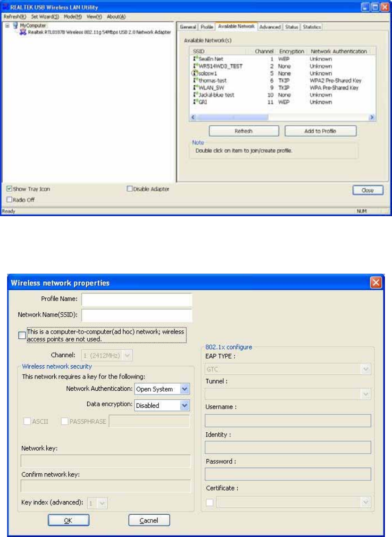Select the WLAN_SW network row
This screenshot has height=537, width=392.
pyautogui.click(x=283, y=88)
